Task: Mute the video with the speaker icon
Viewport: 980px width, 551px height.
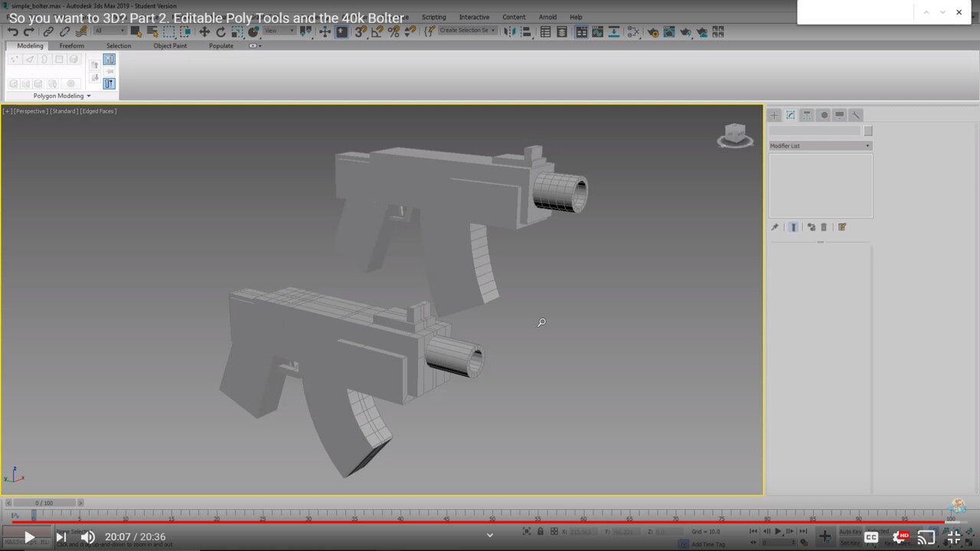Action: point(89,537)
